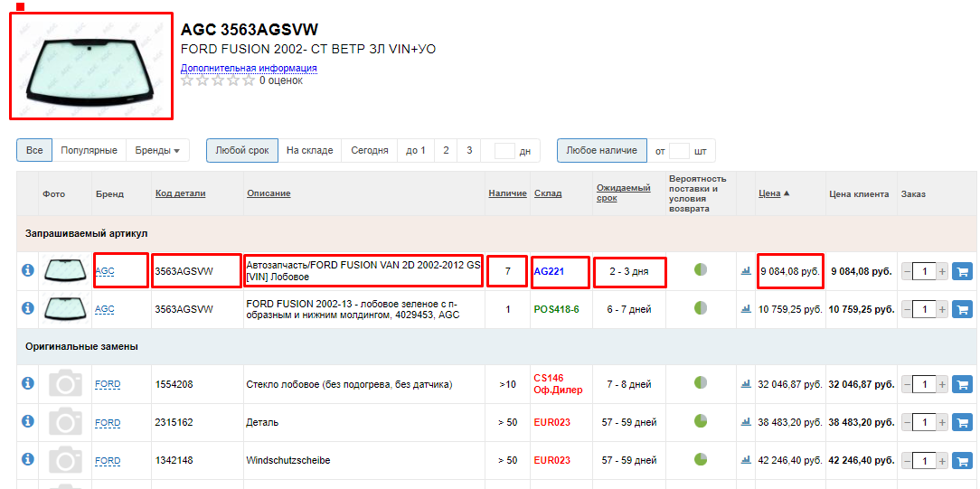The width and height of the screenshot is (980, 489).
Task: Select Любое наличие filter
Action: [x=601, y=151]
